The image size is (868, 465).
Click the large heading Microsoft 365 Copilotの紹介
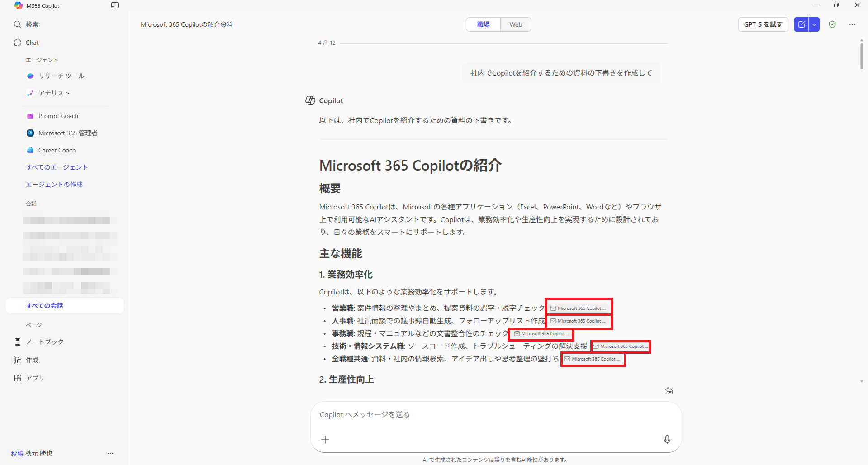pos(410,166)
